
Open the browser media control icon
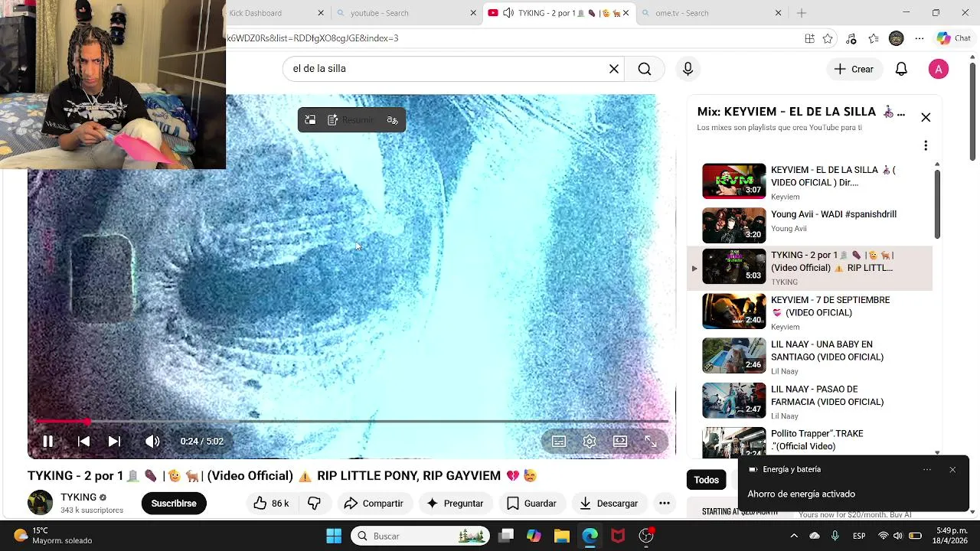[x=851, y=38]
